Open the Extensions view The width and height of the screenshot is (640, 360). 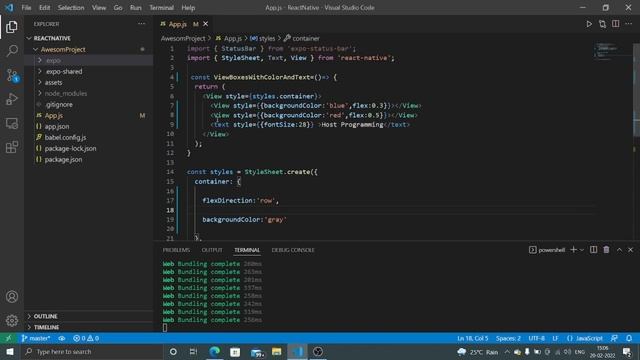click(12, 147)
